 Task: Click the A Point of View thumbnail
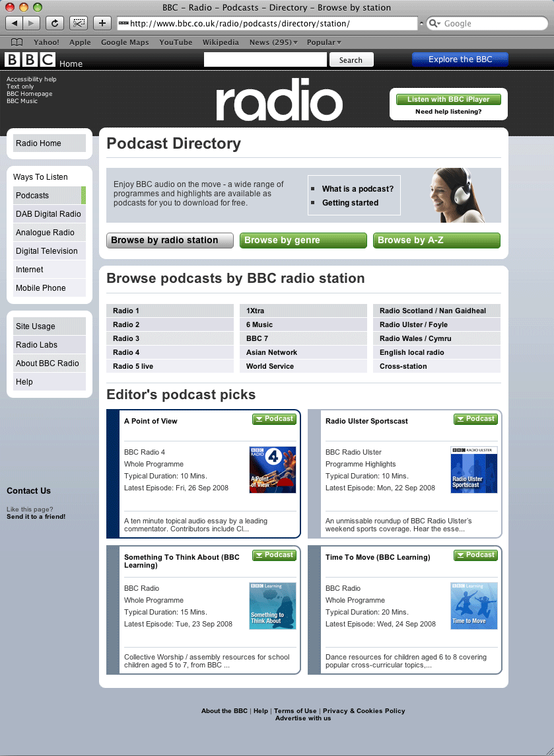pyautogui.click(x=272, y=470)
